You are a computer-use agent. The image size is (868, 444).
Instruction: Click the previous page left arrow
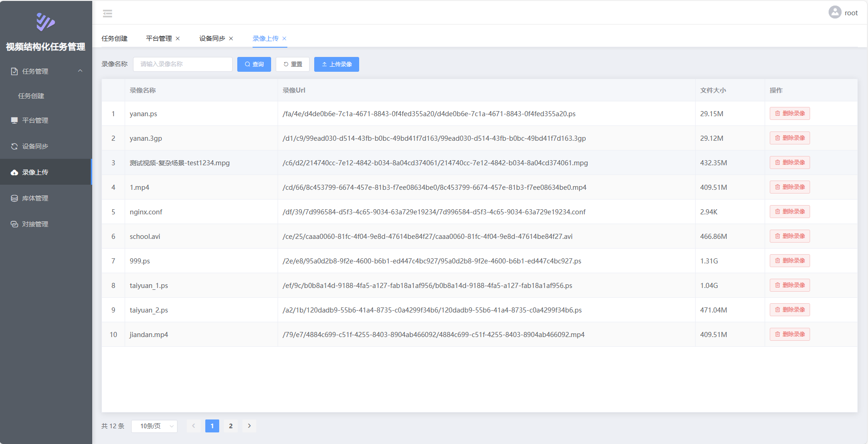click(x=194, y=426)
